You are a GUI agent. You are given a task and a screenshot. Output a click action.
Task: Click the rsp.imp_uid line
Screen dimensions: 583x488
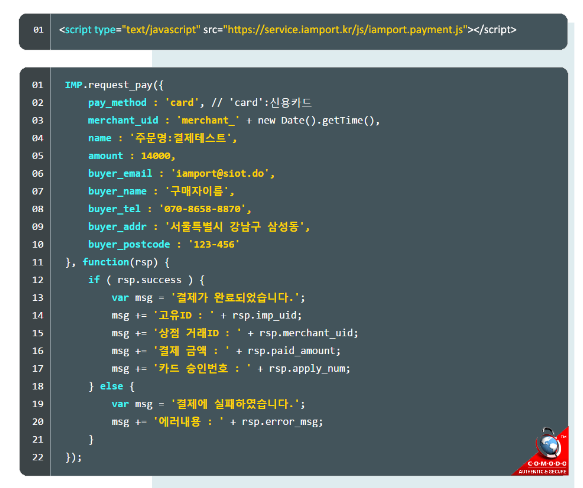207,315
